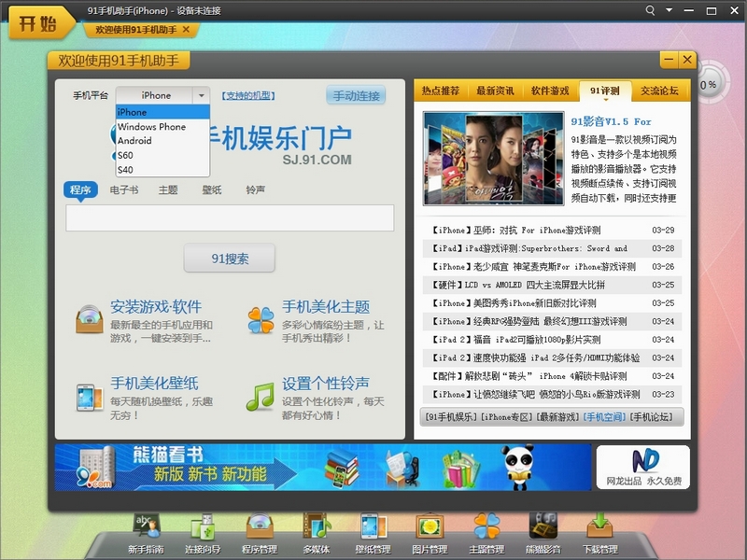Image resolution: width=747 pixels, height=560 pixels.
Task: Open 熊猫影音 media player icon
Action: click(543, 529)
